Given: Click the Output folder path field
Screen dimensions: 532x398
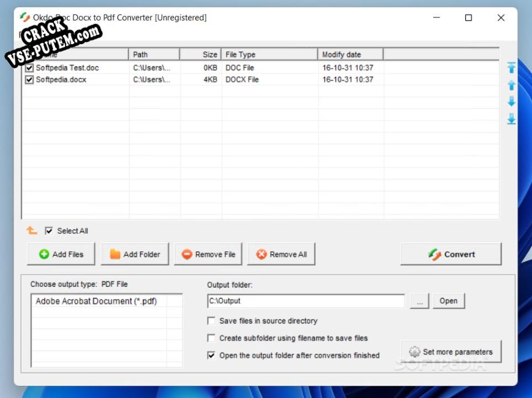Looking at the screenshot, I should click(x=306, y=301).
